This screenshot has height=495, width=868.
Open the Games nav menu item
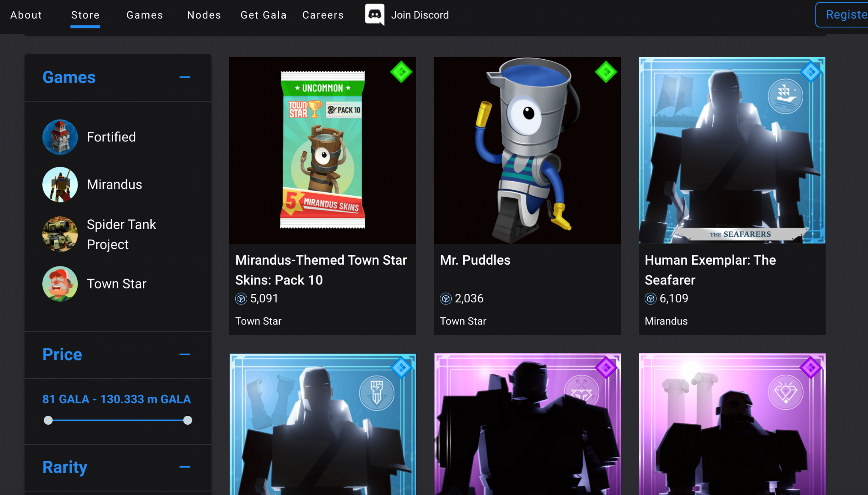pos(145,15)
